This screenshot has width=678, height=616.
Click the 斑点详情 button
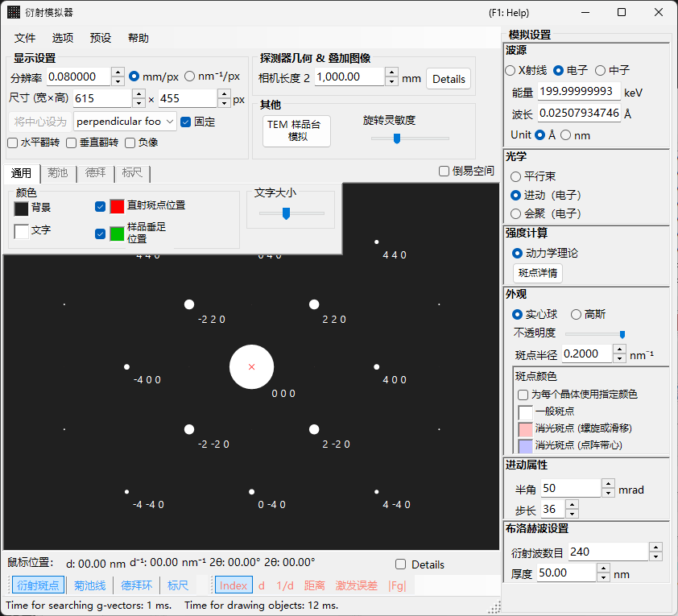click(537, 273)
